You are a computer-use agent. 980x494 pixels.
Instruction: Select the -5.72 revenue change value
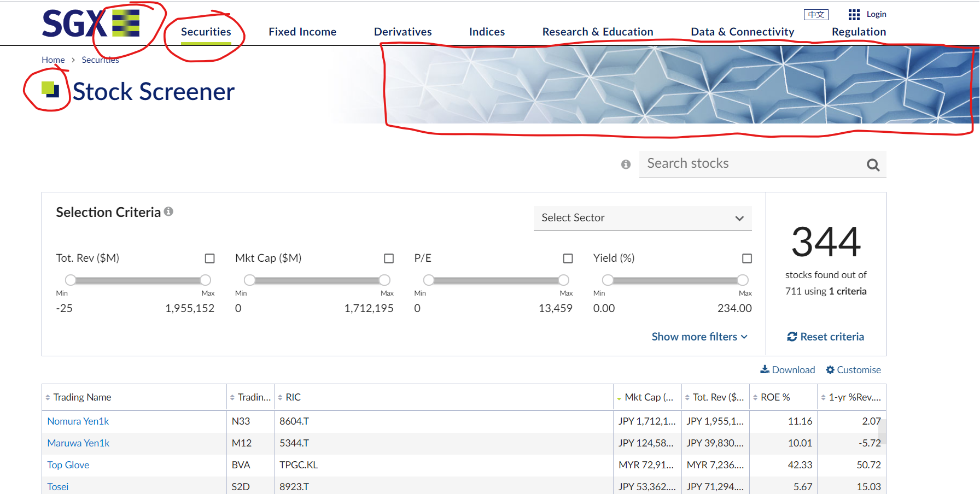pos(870,443)
